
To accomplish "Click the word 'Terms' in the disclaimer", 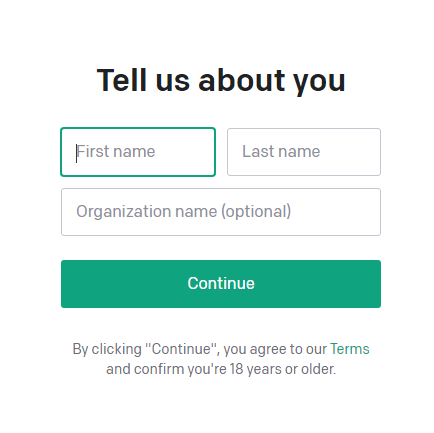I will [x=350, y=349].
